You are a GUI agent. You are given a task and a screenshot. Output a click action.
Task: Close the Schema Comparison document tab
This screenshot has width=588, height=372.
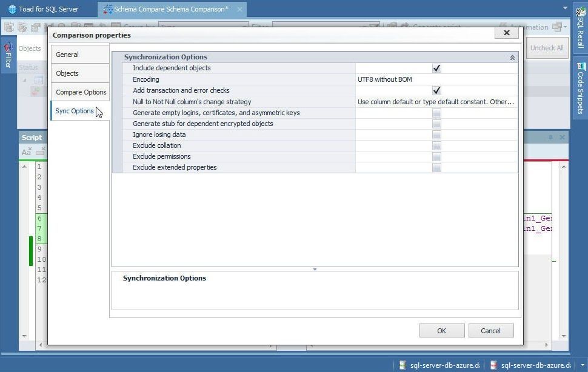(239, 9)
